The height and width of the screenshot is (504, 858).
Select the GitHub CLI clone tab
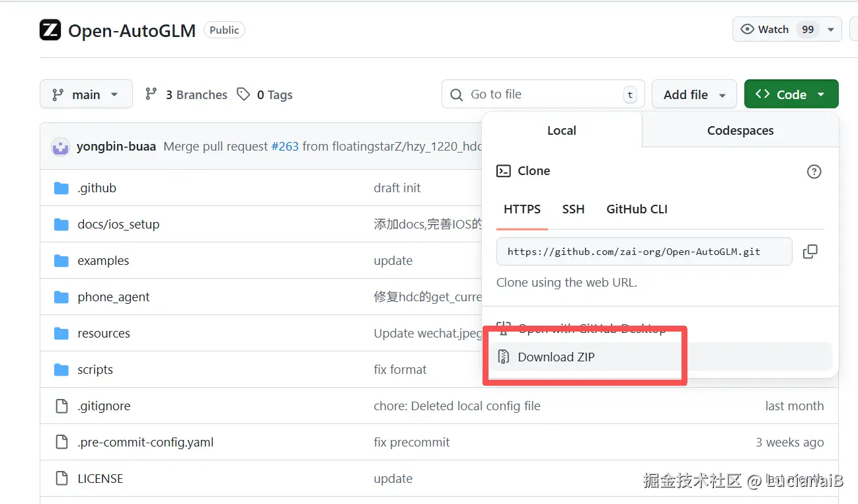pos(637,209)
